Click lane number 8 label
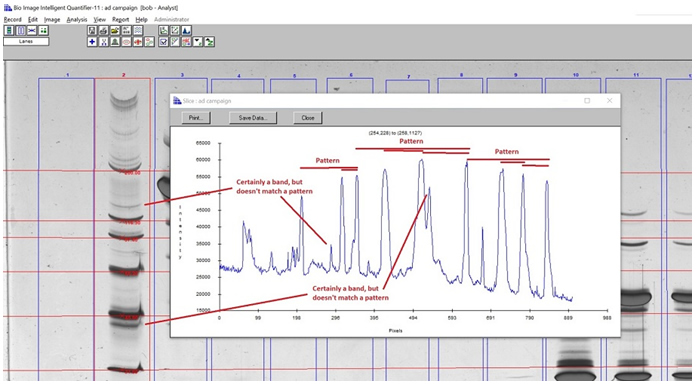The image size is (697, 385). click(x=461, y=75)
